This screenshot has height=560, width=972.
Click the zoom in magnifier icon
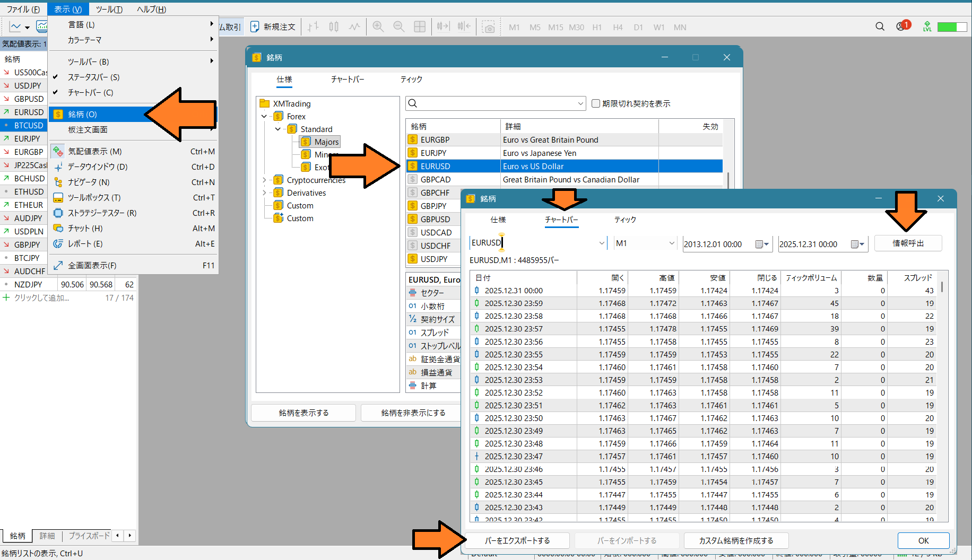(x=378, y=27)
